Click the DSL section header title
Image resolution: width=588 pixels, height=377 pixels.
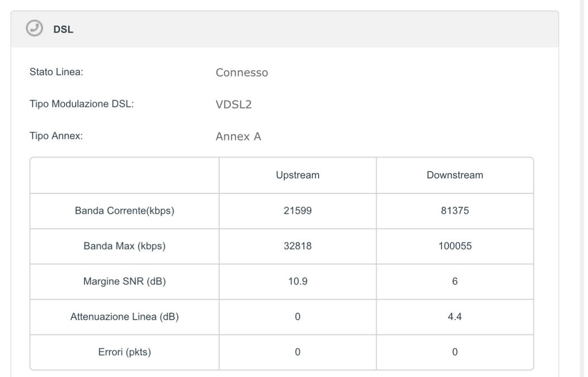click(x=63, y=29)
